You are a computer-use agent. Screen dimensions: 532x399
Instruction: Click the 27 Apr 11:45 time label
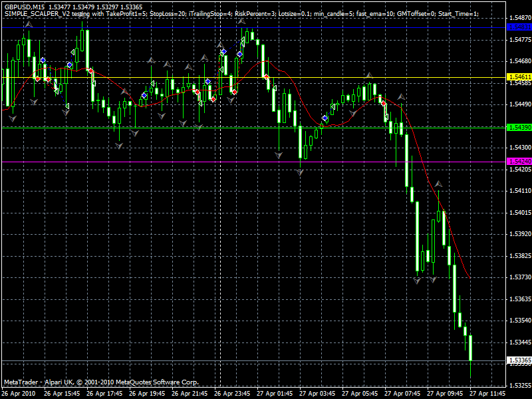click(487, 394)
